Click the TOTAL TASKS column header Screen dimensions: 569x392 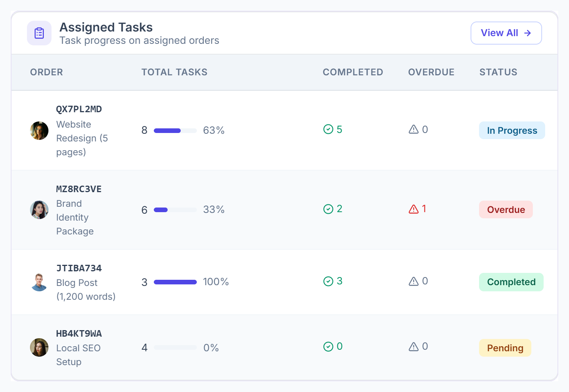[x=175, y=72]
